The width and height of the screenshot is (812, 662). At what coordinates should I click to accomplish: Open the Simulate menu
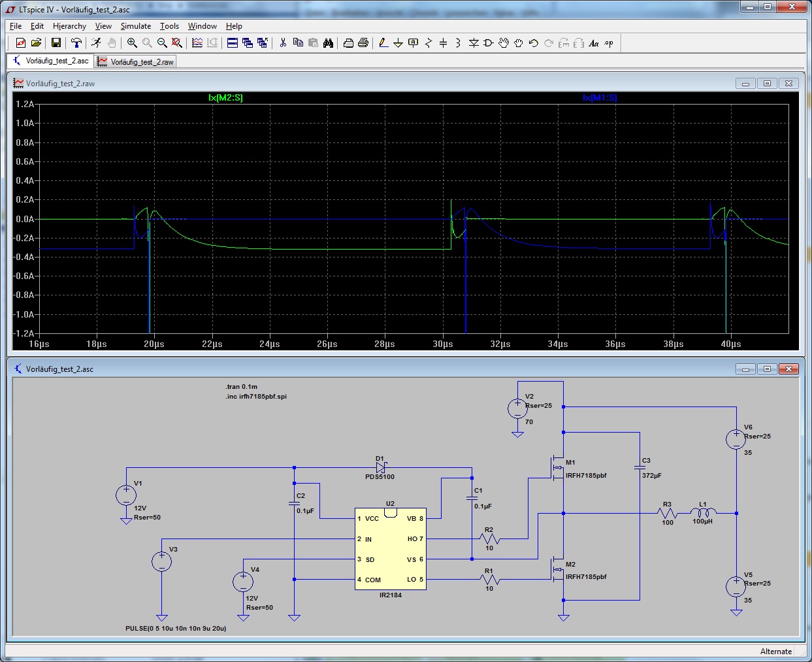click(x=136, y=26)
